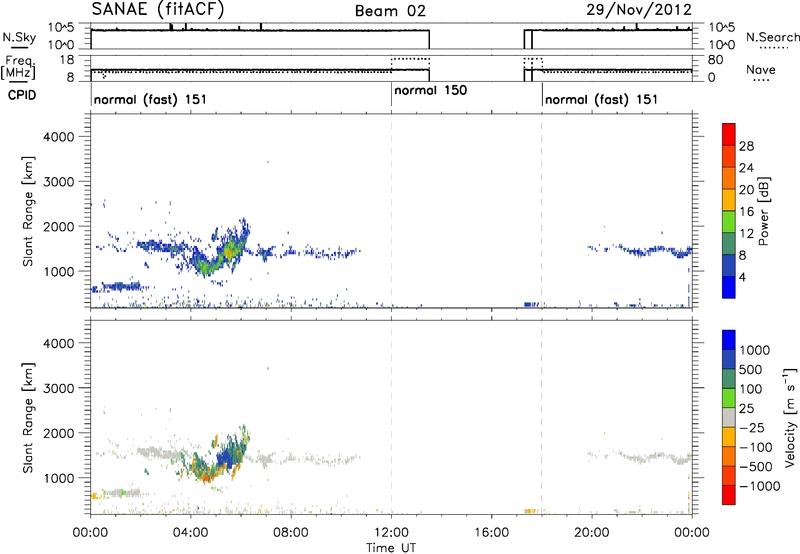
Task: Click the 'normal (fast) 151' label after 18:00
Action: [x=602, y=99]
